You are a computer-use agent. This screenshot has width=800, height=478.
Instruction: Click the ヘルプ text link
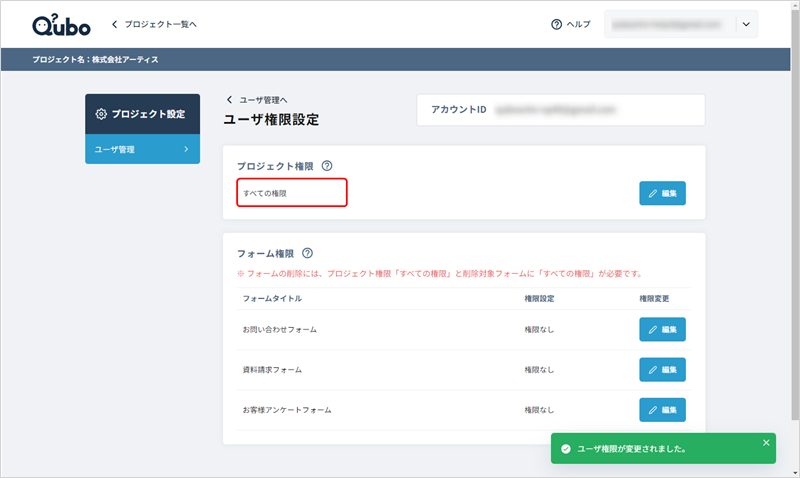578,24
